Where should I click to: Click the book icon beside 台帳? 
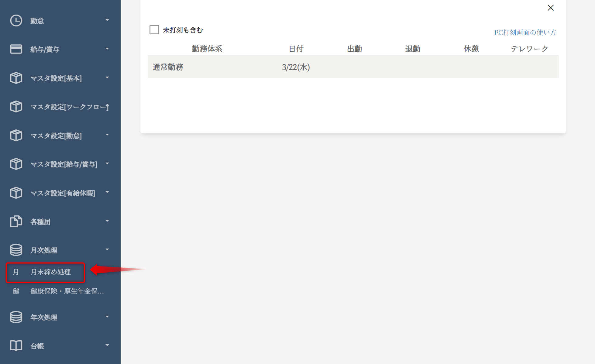(x=16, y=346)
